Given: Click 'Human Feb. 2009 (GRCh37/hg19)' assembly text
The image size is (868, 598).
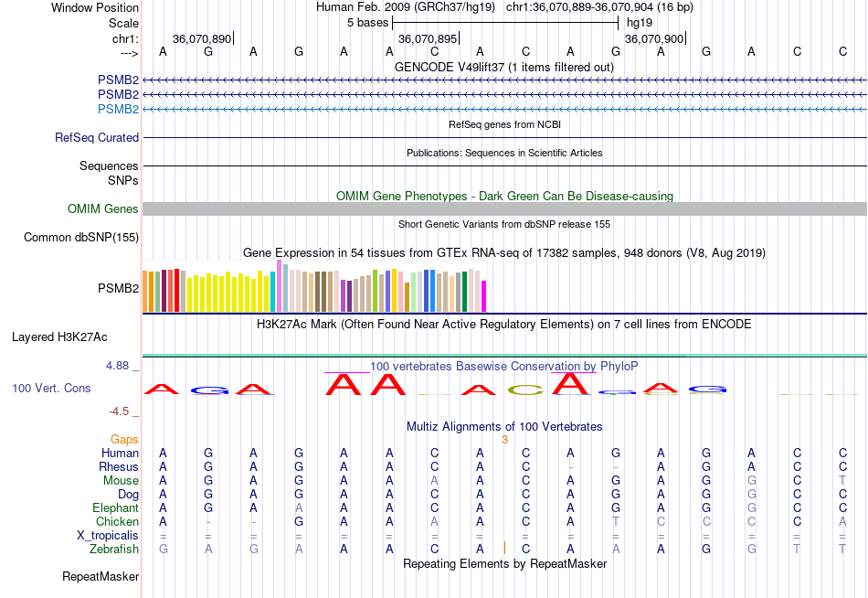Looking at the screenshot, I should point(407,7).
